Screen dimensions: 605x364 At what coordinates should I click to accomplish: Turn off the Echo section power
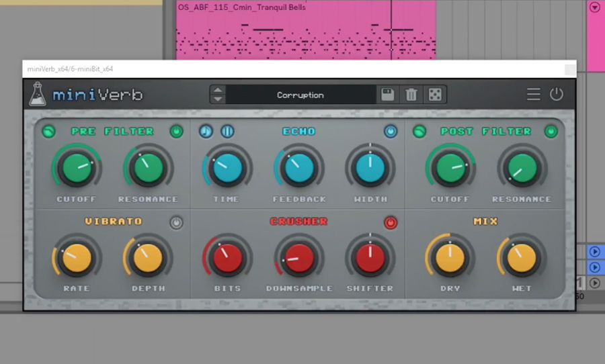pyautogui.click(x=391, y=132)
